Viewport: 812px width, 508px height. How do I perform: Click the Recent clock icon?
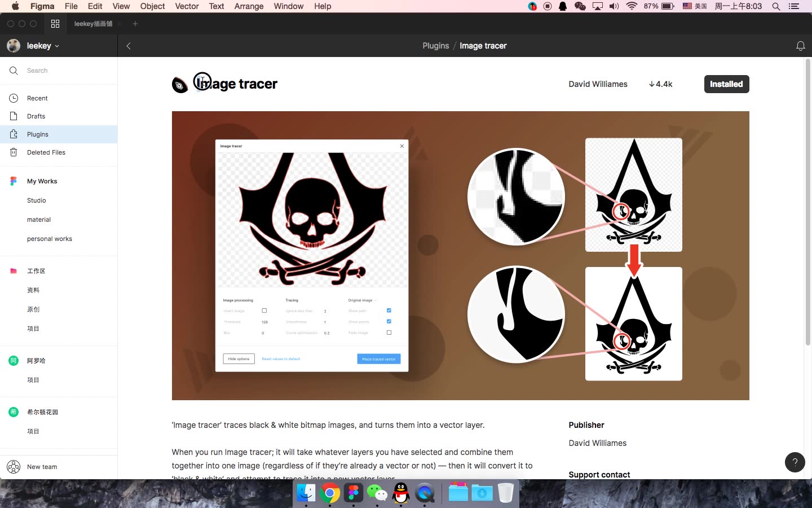[14, 98]
